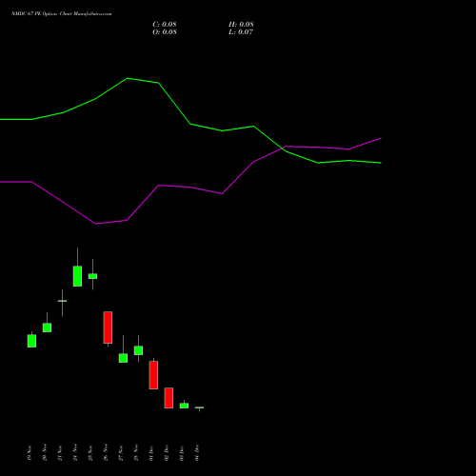Click the green indicator line at its peak
This screenshot has height=476, width=476.
point(128,78)
